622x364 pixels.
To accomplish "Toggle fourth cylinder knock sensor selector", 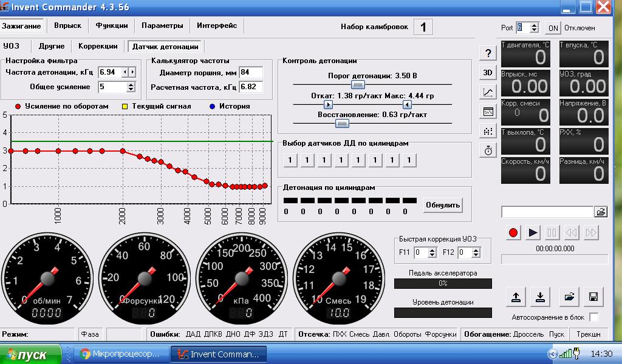I will pyautogui.click(x=341, y=160).
